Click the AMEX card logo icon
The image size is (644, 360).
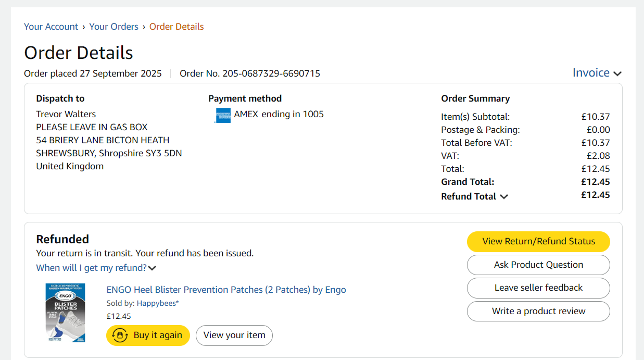223,115
